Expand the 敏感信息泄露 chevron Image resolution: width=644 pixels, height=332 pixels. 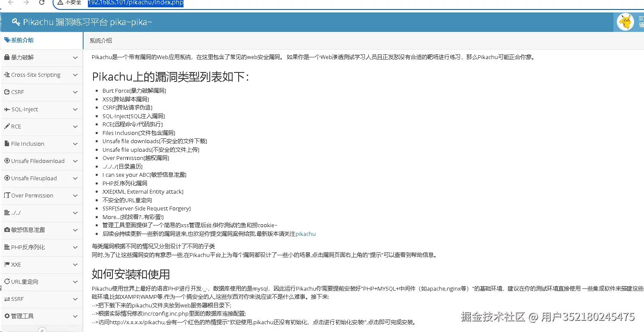click(x=75, y=230)
